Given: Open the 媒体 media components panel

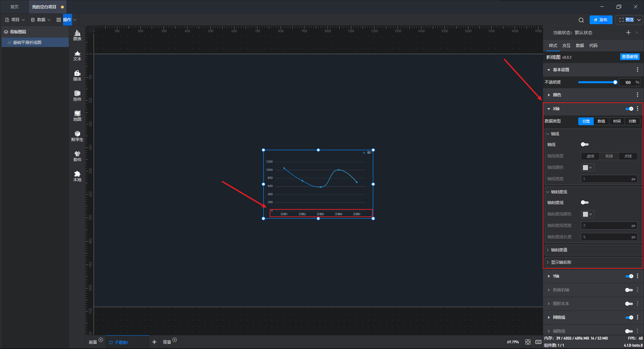Looking at the screenshot, I should [77, 76].
